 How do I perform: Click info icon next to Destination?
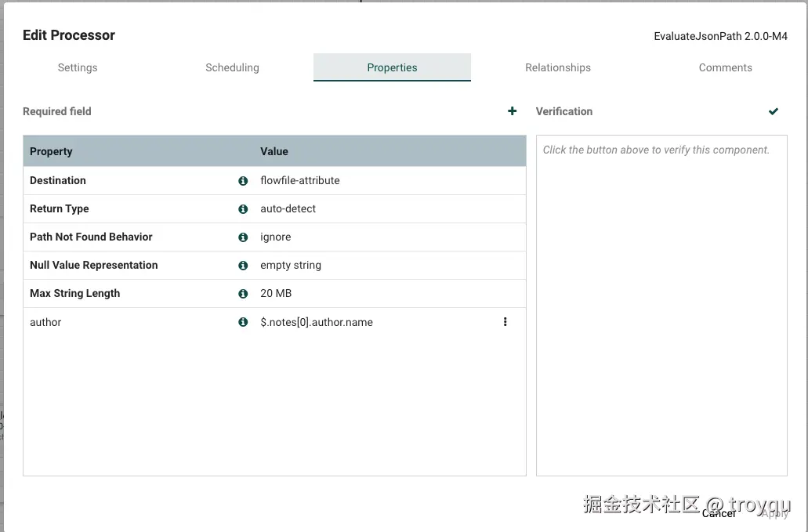[243, 180]
